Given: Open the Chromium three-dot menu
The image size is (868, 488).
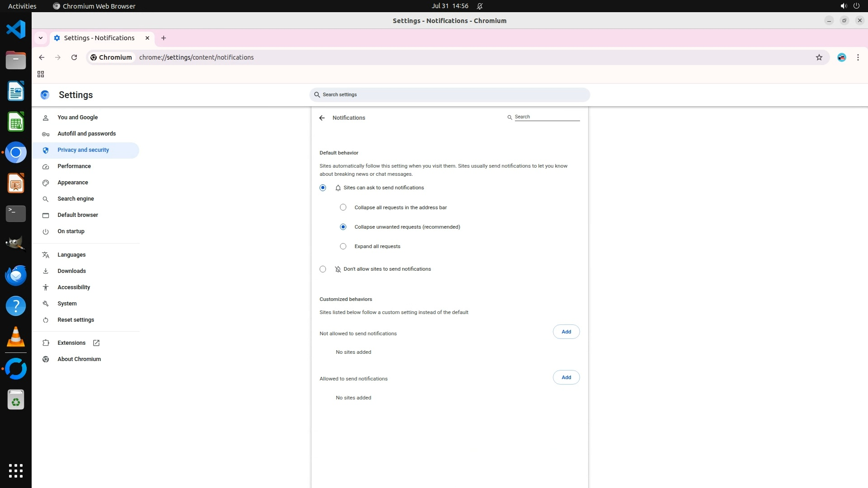Looking at the screenshot, I should [858, 57].
